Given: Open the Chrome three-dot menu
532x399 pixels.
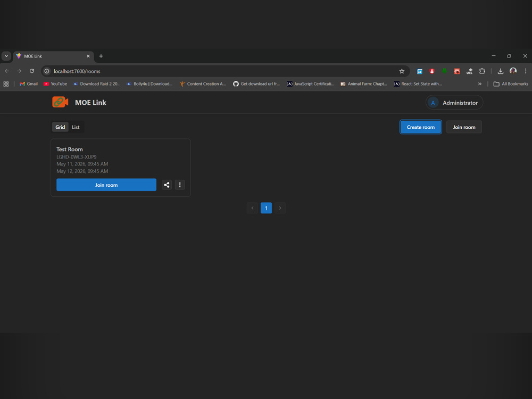Looking at the screenshot, I should (526, 71).
